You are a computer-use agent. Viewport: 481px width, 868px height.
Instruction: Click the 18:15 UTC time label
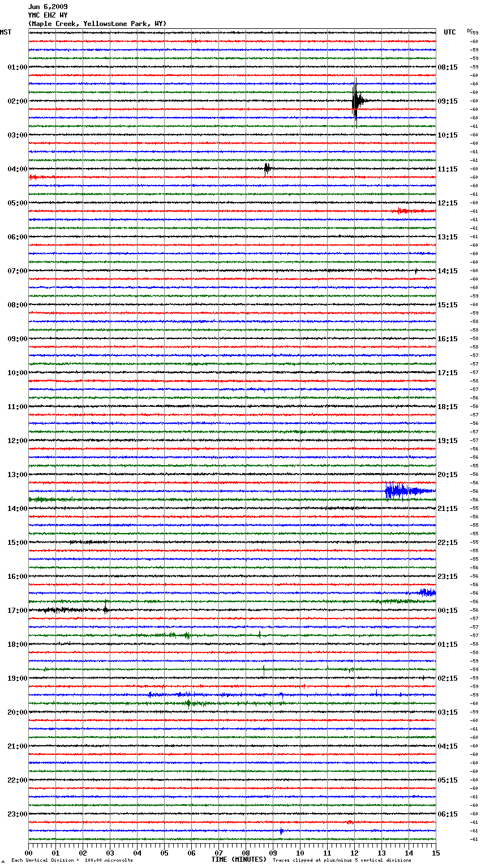pyautogui.click(x=448, y=407)
